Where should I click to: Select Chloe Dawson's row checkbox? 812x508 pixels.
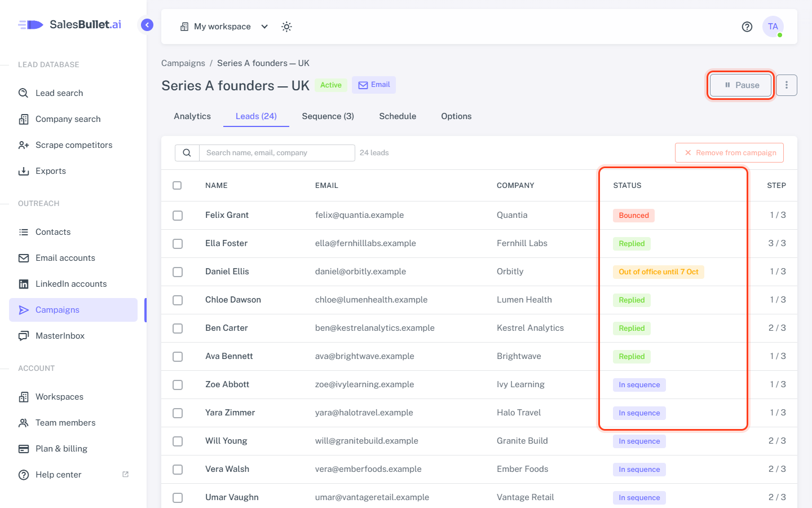pos(178,300)
